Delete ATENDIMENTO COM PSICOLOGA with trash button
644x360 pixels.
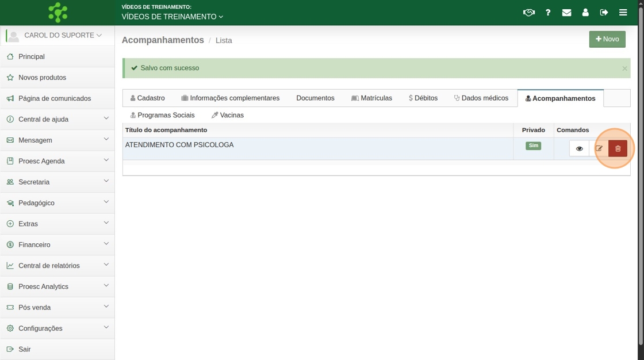(x=618, y=148)
